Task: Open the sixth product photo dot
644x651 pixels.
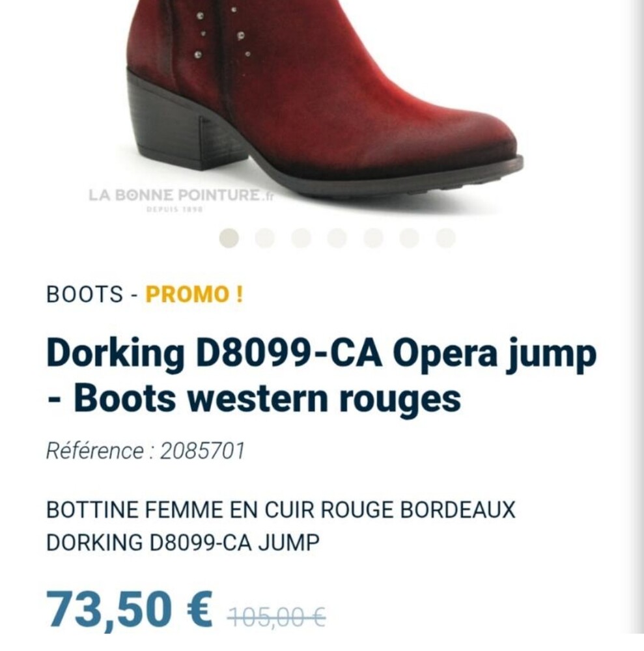Action: [x=410, y=238]
